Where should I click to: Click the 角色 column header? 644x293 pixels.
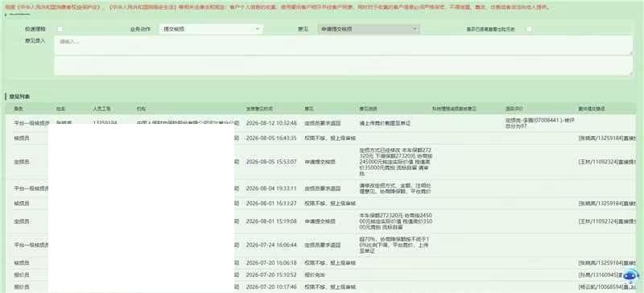click(x=18, y=109)
